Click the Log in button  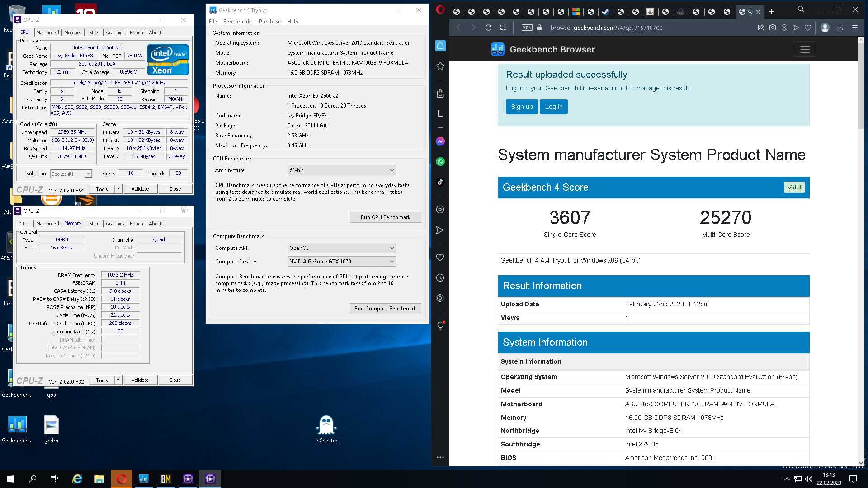click(554, 107)
